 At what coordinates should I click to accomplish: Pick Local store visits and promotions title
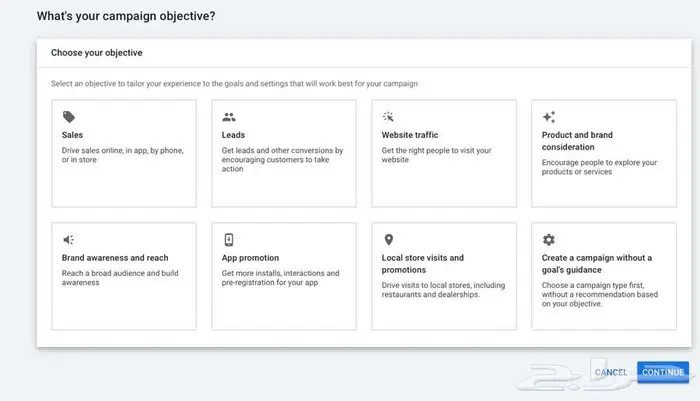pos(423,264)
